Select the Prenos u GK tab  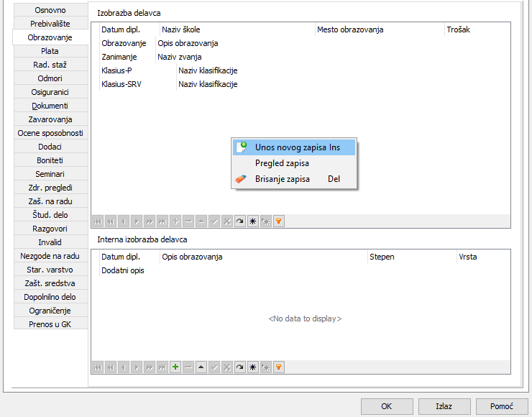pos(50,324)
